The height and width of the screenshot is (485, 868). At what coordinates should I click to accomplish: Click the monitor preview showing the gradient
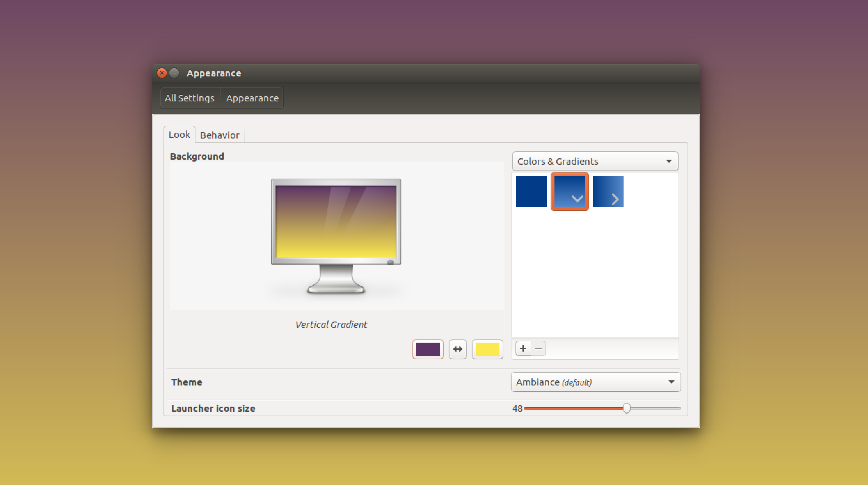336,222
